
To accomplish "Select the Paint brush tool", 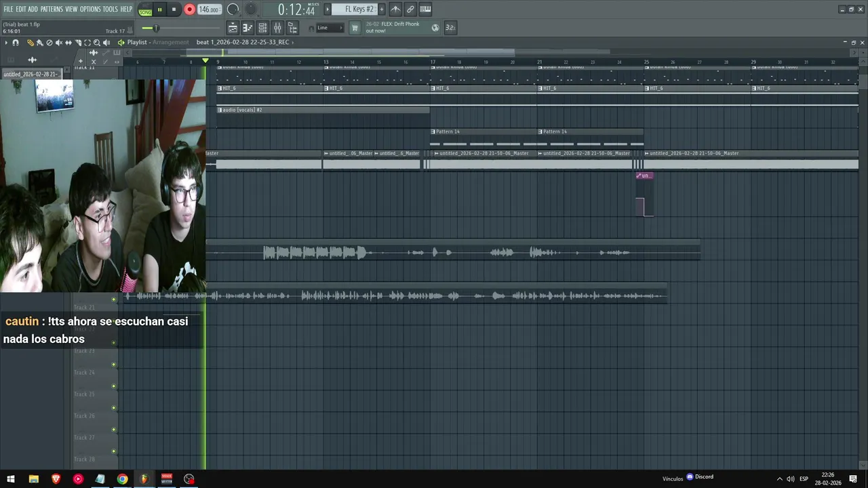I will [x=39, y=43].
